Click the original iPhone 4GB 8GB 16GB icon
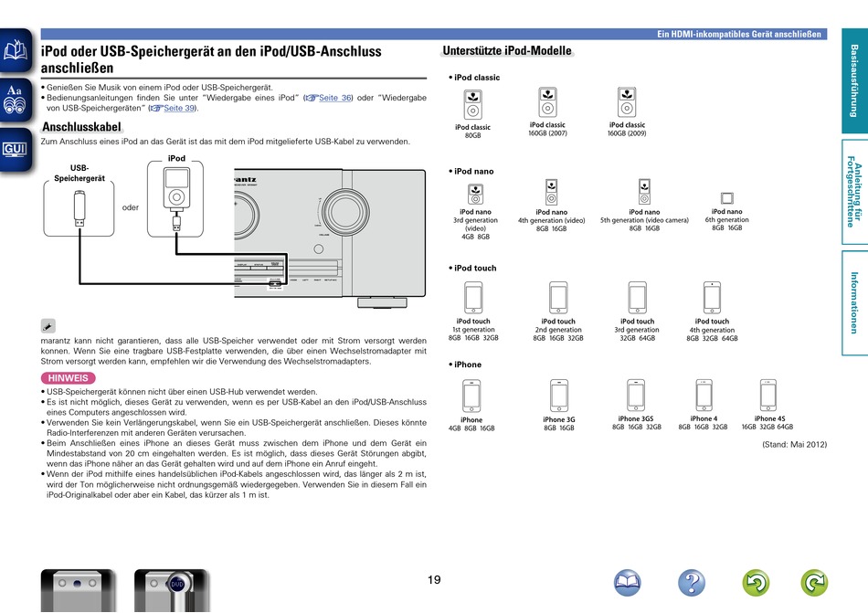 point(471,396)
